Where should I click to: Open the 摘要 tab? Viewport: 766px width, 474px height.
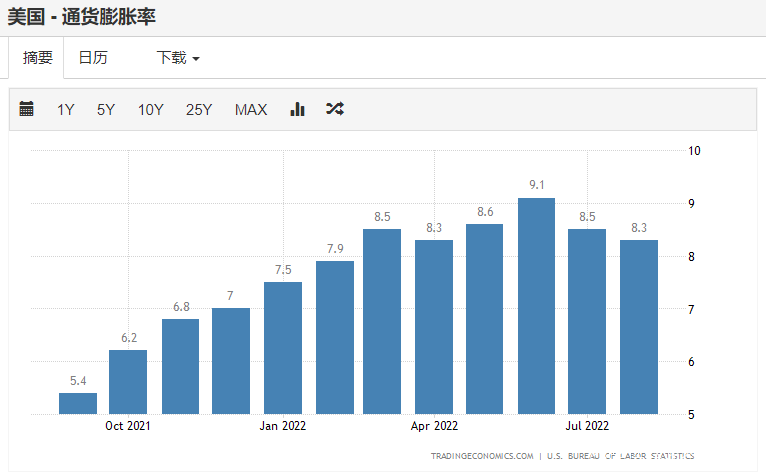click(x=37, y=58)
